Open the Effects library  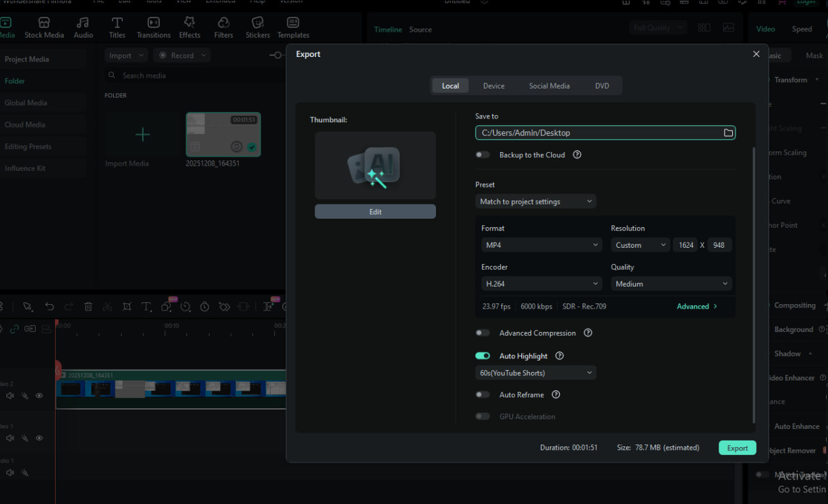click(190, 28)
